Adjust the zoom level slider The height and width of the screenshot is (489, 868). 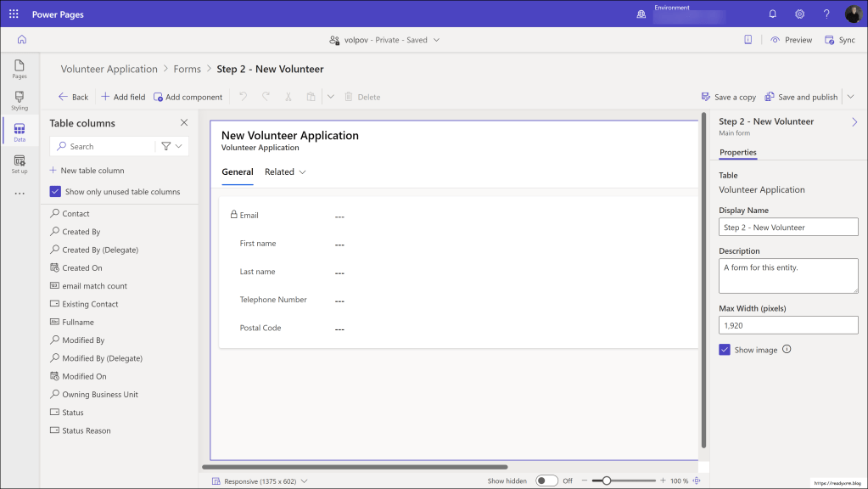607,481
